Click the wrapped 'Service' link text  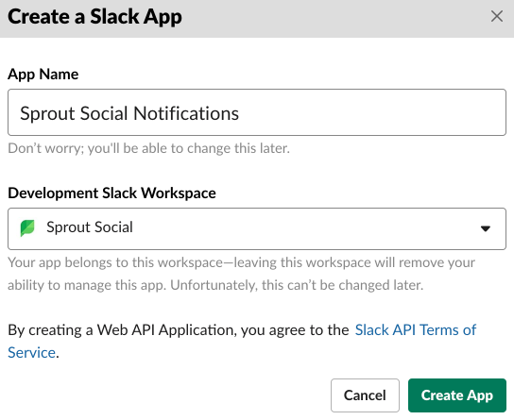coord(31,353)
